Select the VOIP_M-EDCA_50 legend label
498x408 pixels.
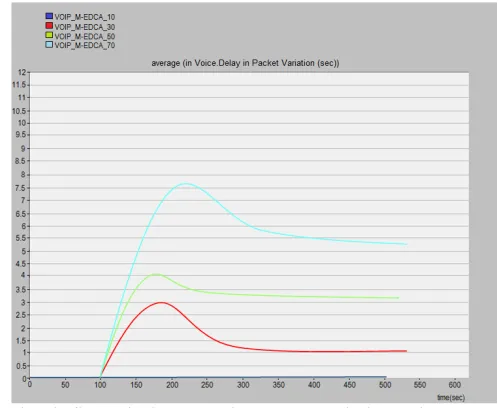click(x=85, y=36)
